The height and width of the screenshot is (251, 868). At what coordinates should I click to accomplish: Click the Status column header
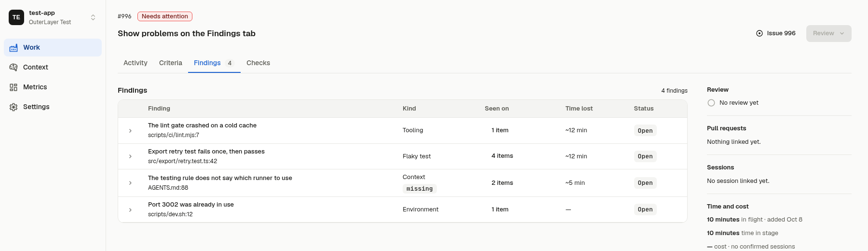[x=644, y=109]
